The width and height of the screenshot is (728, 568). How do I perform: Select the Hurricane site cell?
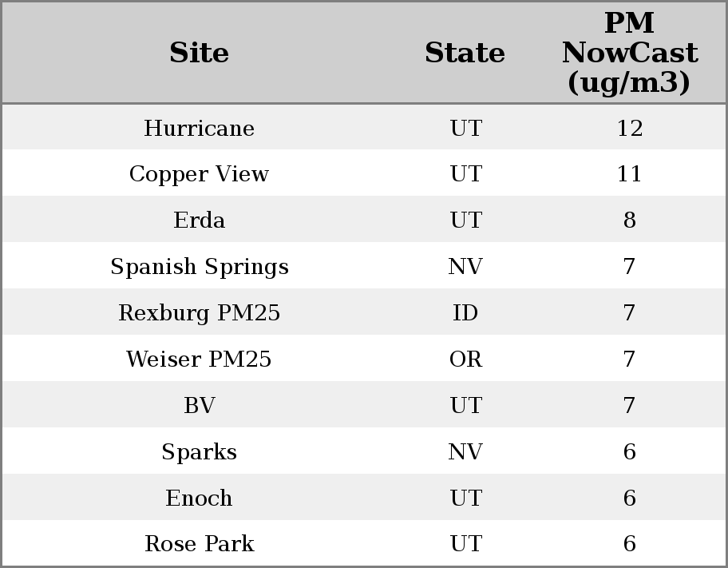[200, 128]
